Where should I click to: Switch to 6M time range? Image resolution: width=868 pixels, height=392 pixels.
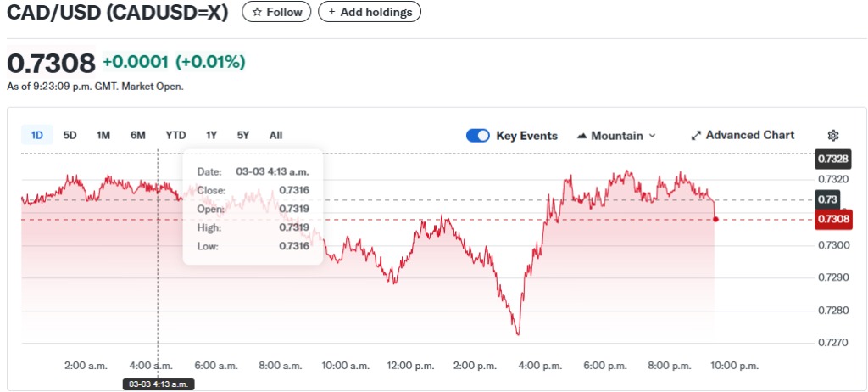pyautogui.click(x=138, y=135)
